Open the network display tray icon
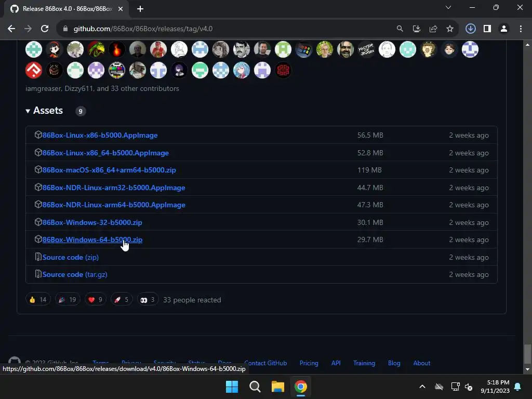 point(455,387)
